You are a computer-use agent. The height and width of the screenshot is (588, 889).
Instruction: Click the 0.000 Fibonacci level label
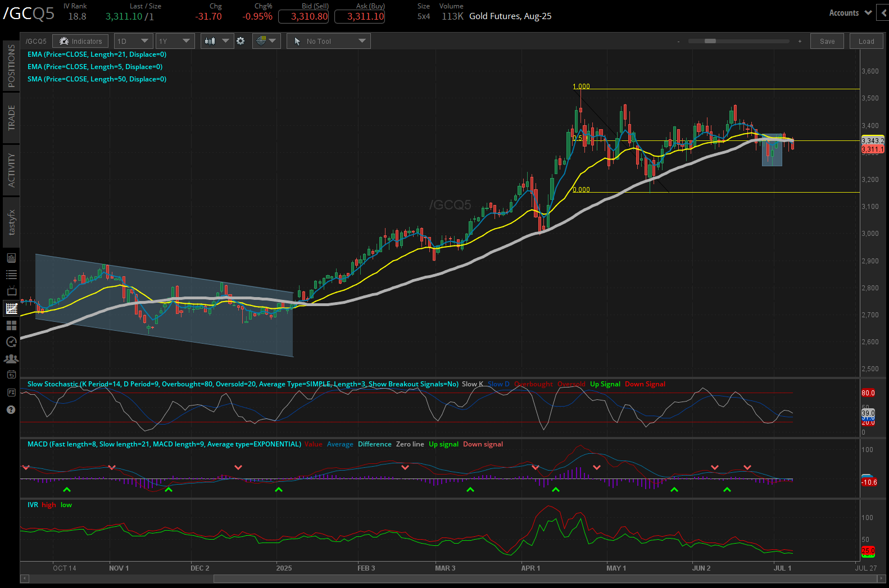click(x=581, y=190)
